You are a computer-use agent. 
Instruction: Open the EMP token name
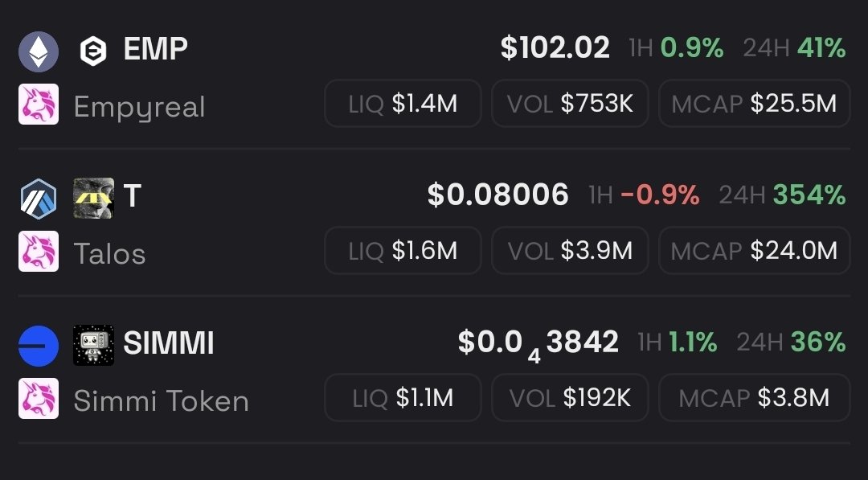[156, 49]
